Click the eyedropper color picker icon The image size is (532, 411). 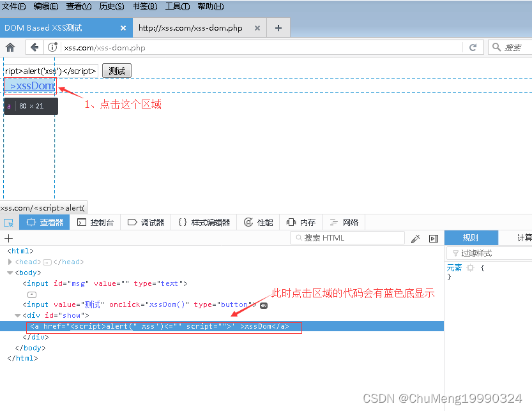[415, 239]
